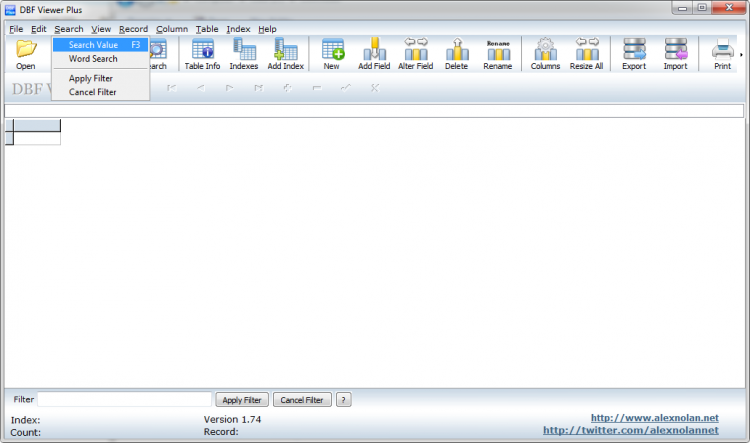Click the question mark filter help button
Image resolution: width=750 pixels, height=443 pixels.
tap(343, 399)
